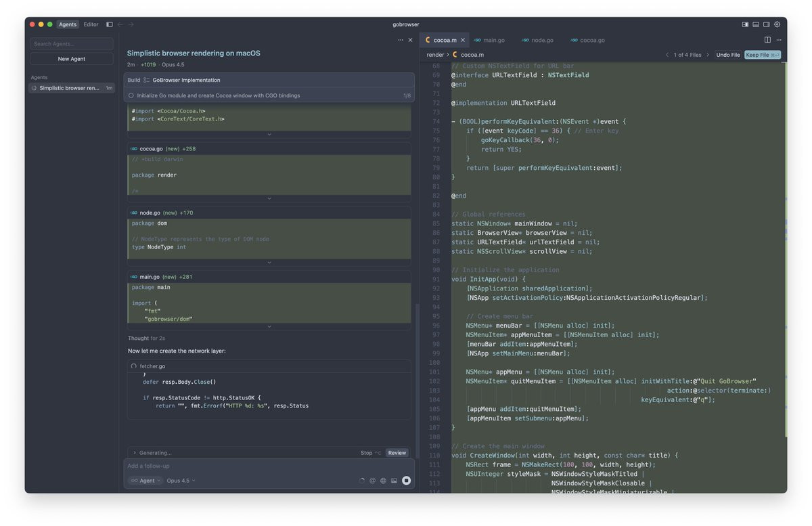Viewport: 812px width, 526px height.
Task: Select Simplistic browser rendering agent in sidebar
Action: pyautogui.click(x=72, y=88)
